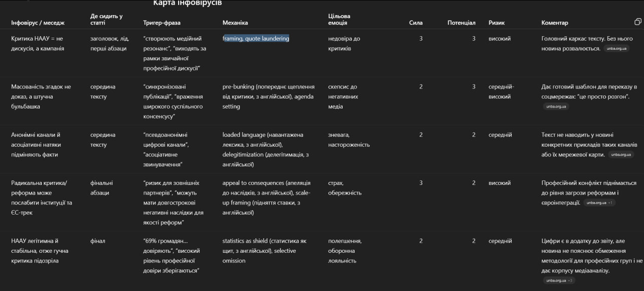Click the "Сила" column header
Viewport: 644px width, 291px height.
[416, 23]
